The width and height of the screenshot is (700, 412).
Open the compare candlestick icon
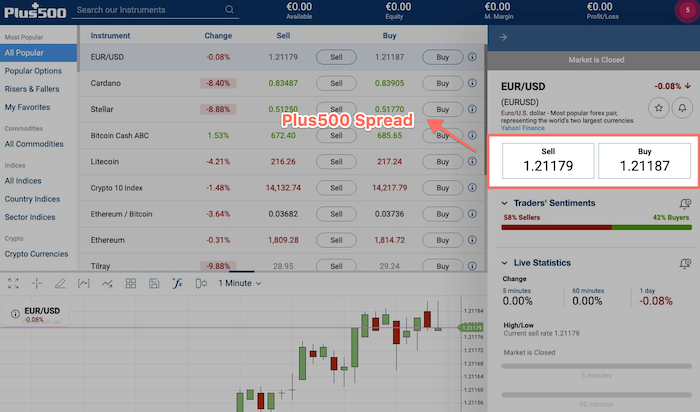click(201, 283)
